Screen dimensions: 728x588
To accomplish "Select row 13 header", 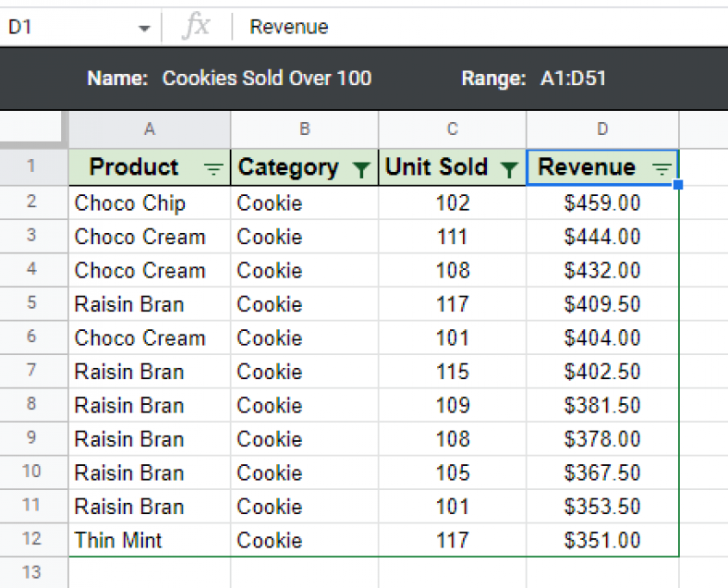I will click(31, 572).
